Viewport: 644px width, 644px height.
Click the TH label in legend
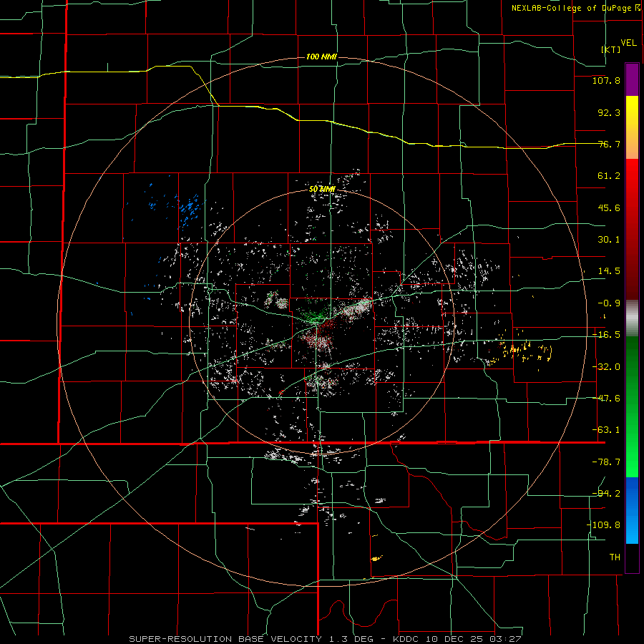coord(615,557)
